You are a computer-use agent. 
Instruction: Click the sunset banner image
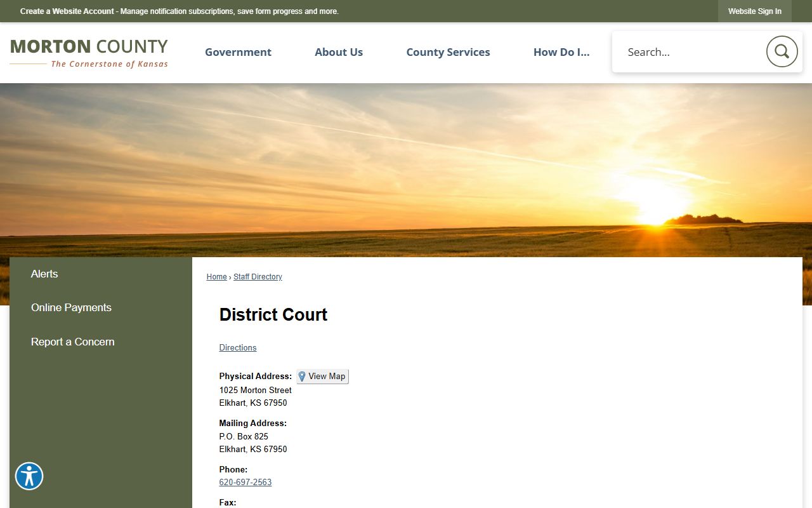pyautogui.click(x=406, y=170)
